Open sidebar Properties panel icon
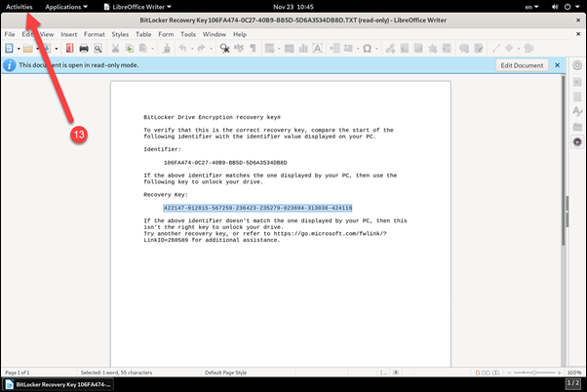This screenshot has width=587, height=392. pos(577,82)
